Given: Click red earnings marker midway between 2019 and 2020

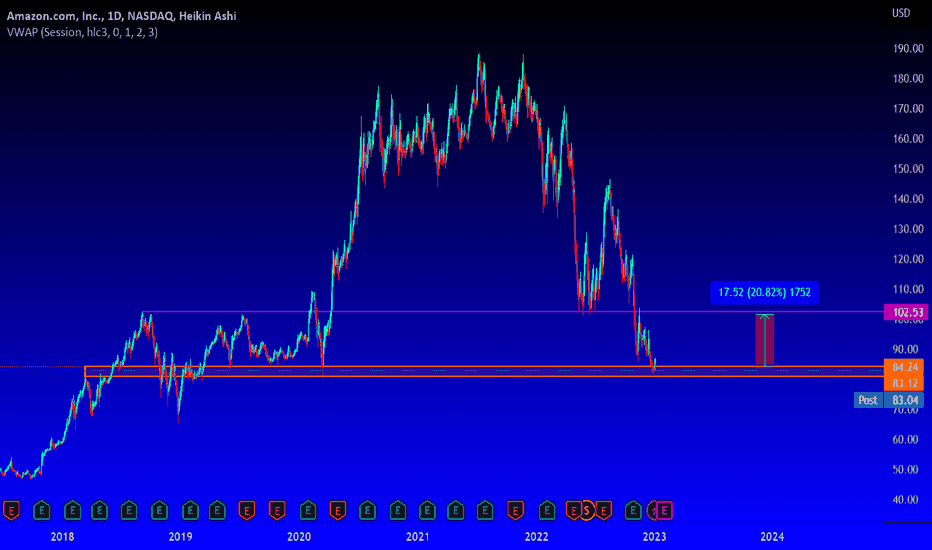Looking at the screenshot, I should point(247,510).
